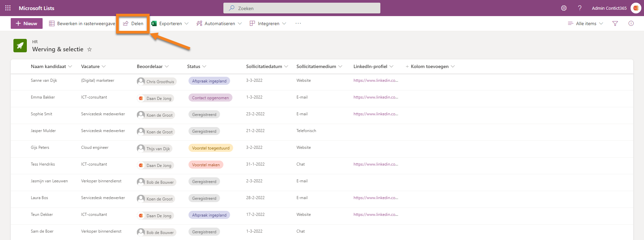
Task: Open the Admin Contict365 account avatar
Action: [636, 8]
